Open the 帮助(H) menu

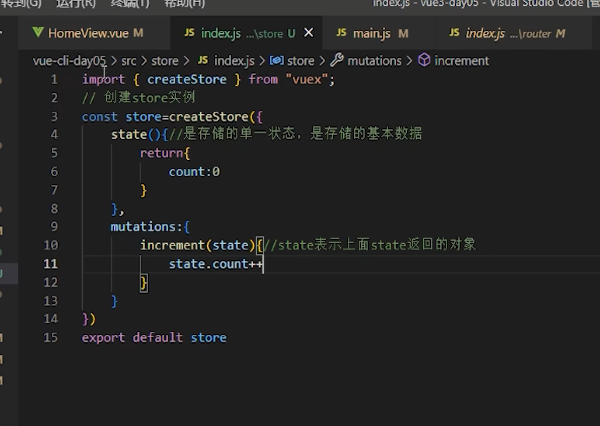(184, 3)
